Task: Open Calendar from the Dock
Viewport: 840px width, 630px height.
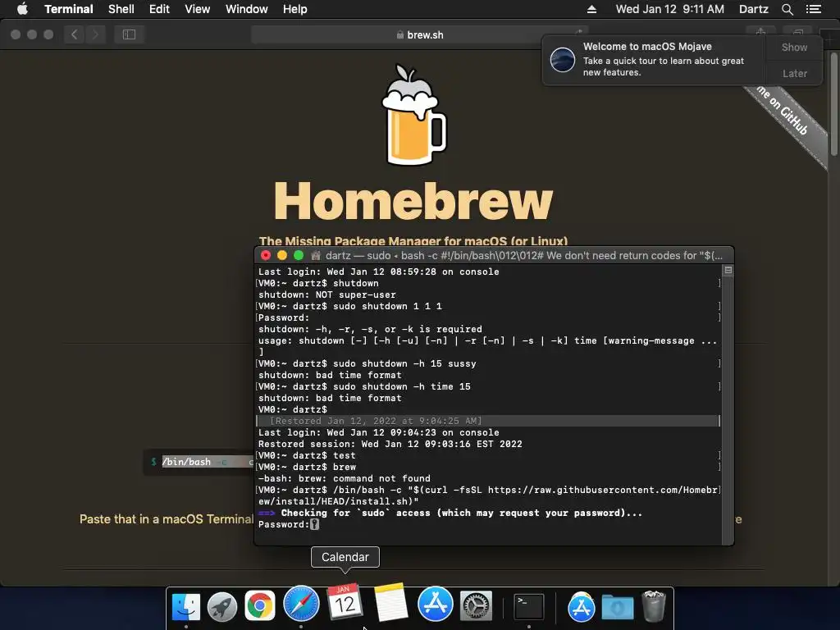Action: (345, 601)
